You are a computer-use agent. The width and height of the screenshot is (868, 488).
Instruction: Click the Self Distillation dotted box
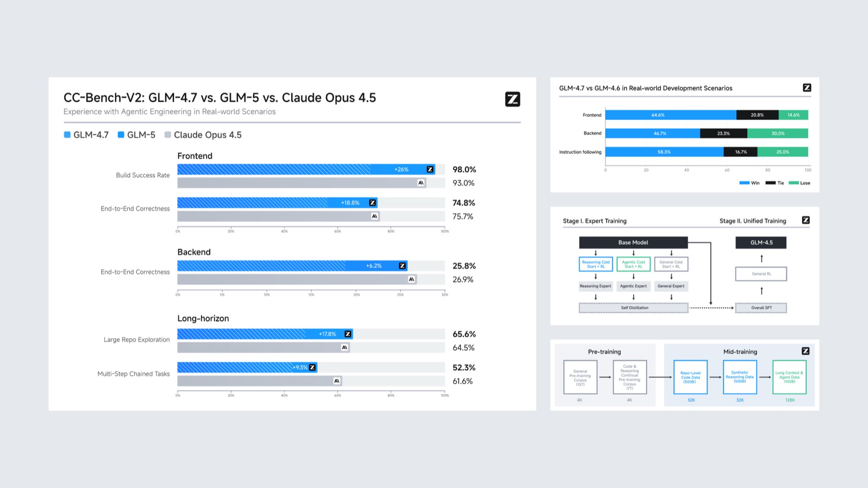[x=634, y=308]
